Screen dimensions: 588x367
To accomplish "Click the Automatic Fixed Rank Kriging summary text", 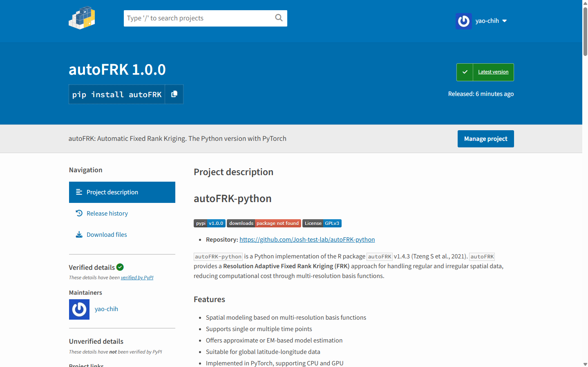I will pos(177,139).
